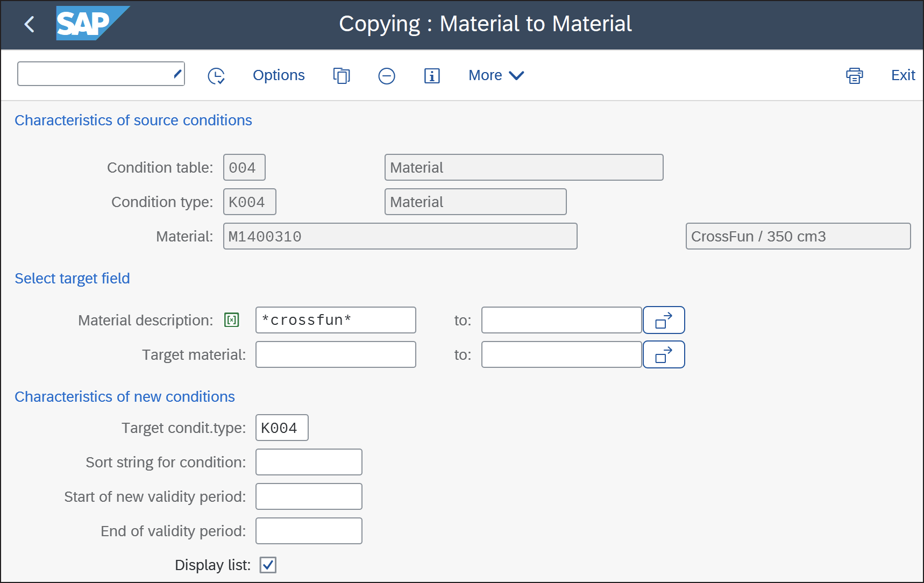Click Characteristics of new conditions heading
Image resolution: width=924 pixels, height=583 pixels.
point(125,396)
